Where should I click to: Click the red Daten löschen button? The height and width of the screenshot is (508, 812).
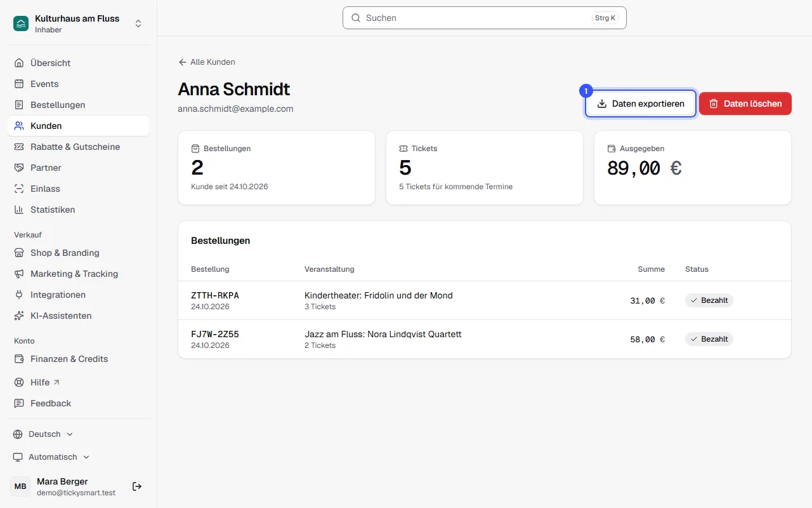745,104
